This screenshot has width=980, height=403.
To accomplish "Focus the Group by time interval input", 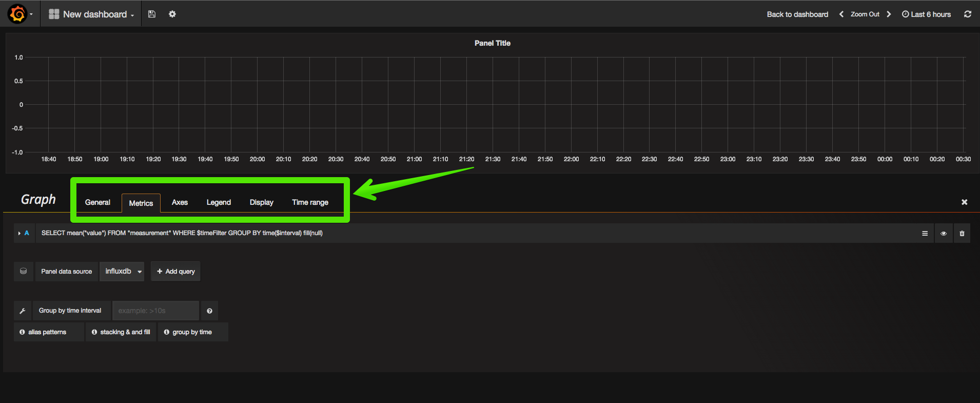I will [x=155, y=311].
